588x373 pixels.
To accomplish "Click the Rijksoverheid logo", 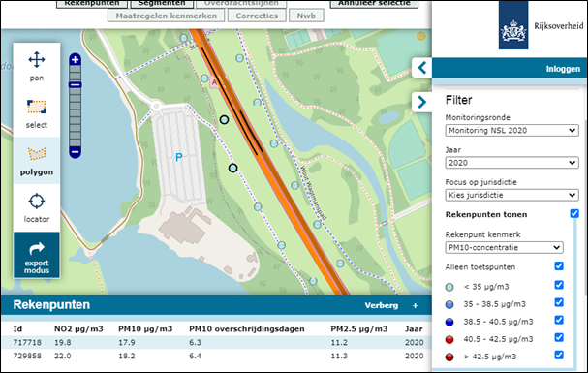I will click(x=513, y=25).
